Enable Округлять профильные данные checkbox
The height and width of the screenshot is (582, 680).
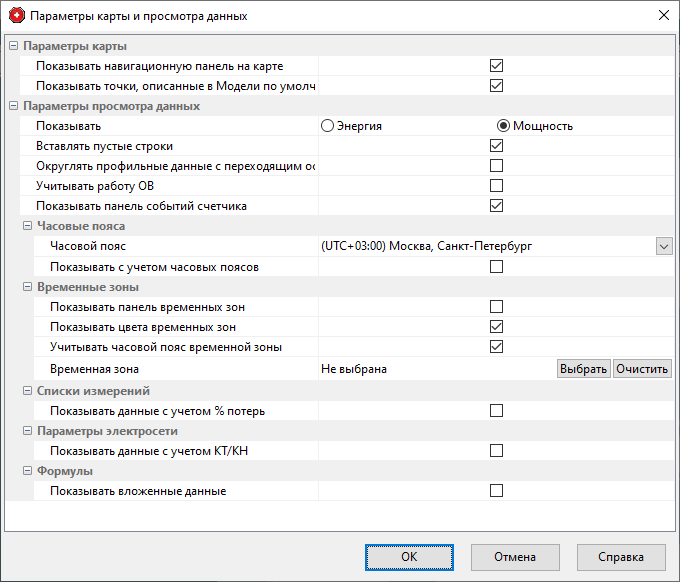coord(496,166)
